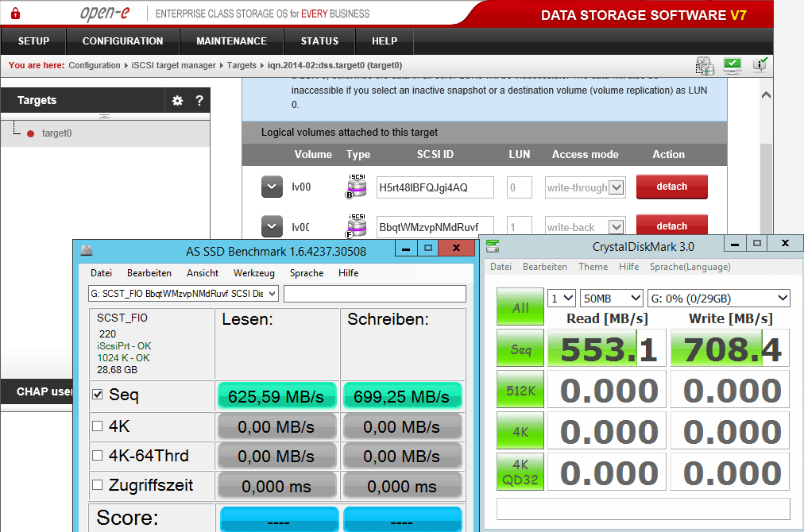Click the Configuration breadcrumb link
The image size is (804, 532).
[95, 65]
